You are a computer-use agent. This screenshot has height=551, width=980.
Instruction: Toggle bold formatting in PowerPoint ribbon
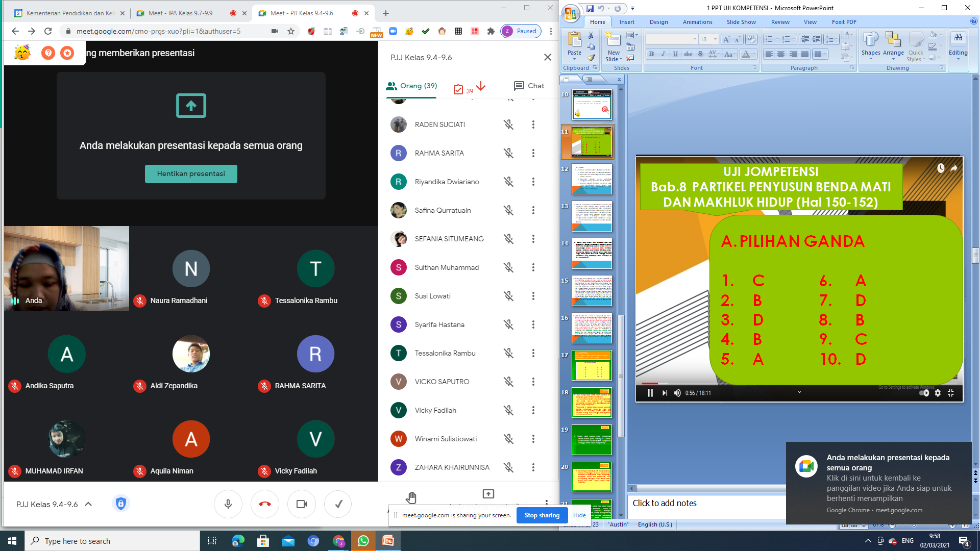[x=651, y=54]
